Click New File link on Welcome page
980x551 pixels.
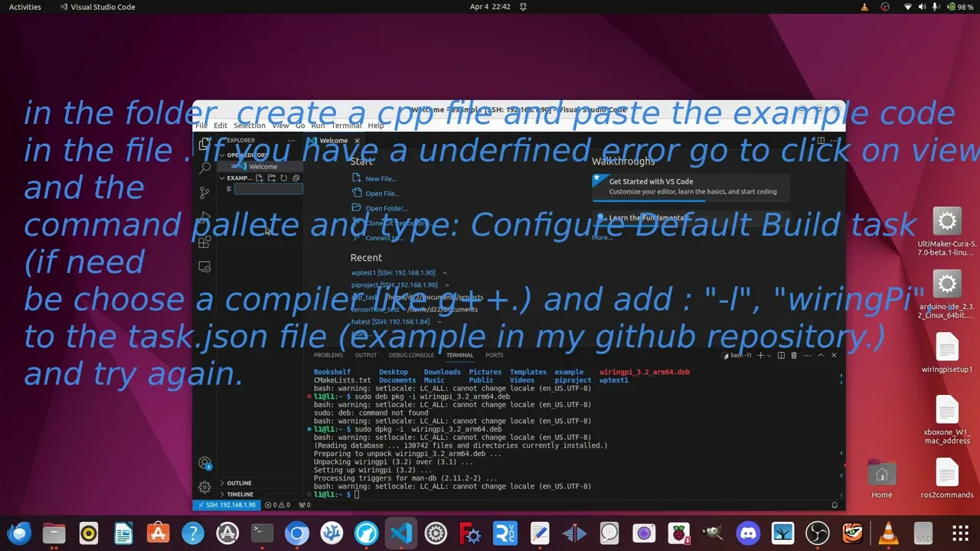pos(374,179)
